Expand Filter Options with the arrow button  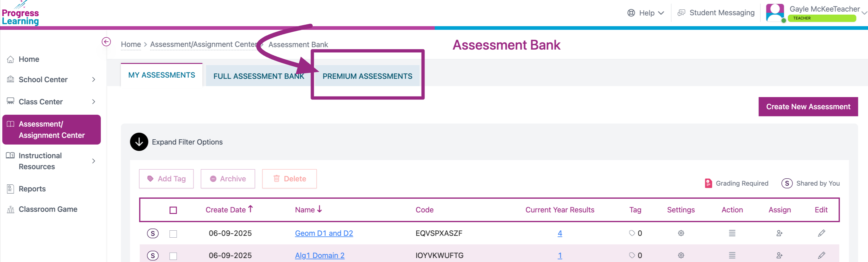tap(139, 142)
